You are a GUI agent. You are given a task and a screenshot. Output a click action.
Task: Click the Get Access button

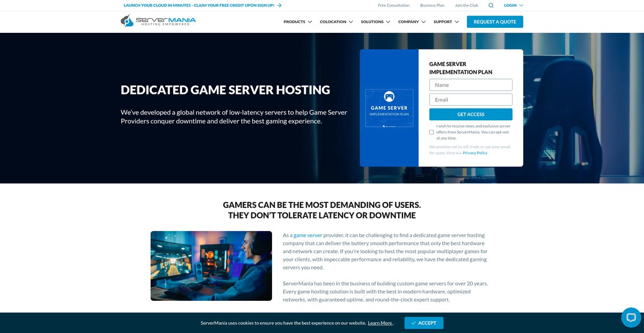point(471,114)
